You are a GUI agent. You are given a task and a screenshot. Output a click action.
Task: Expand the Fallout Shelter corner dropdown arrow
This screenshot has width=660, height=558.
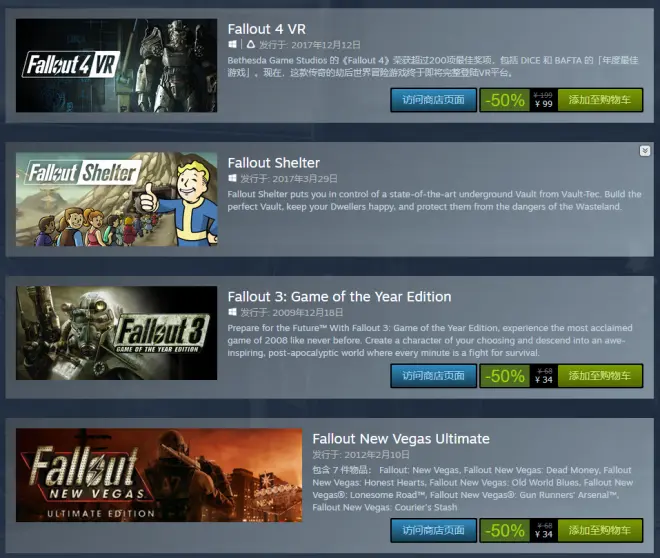pos(644,151)
